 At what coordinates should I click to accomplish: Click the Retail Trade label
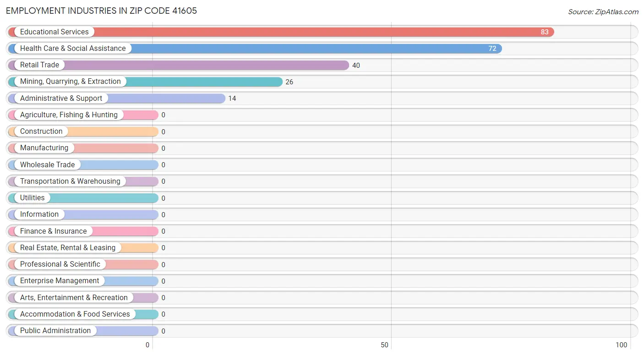pyautogui.click(x=39, y=65)
